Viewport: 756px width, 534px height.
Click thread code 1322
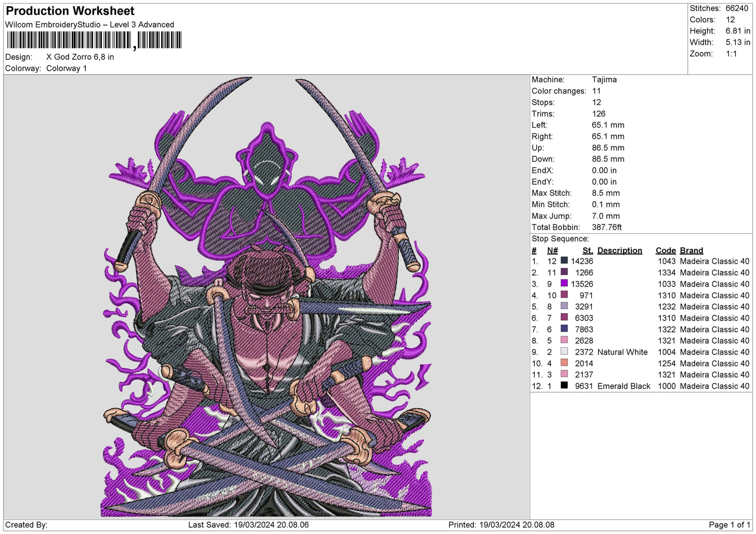667,330
